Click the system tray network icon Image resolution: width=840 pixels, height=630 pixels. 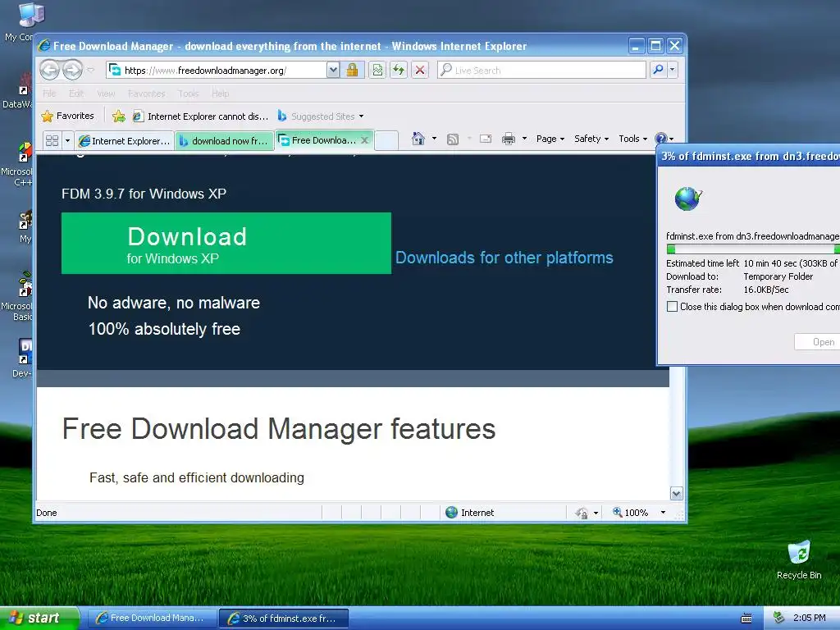coord(779,618)
